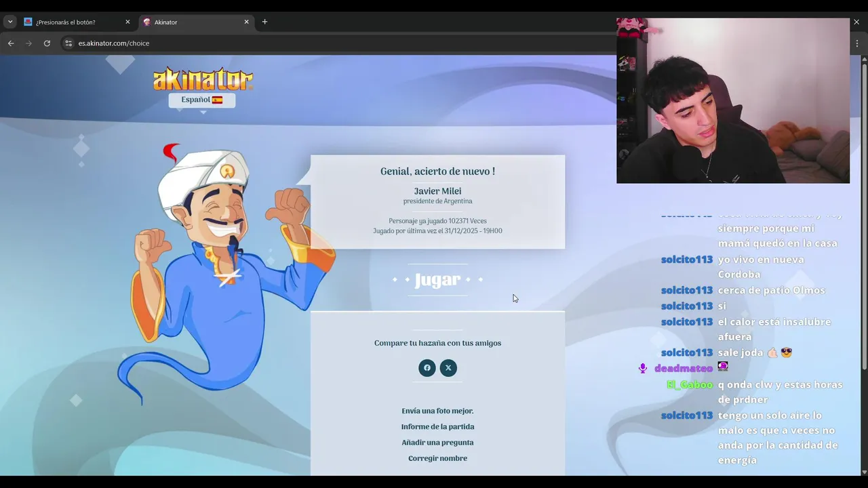
Task: Click the microphone badge next to deadmateo
Action: 643,369
